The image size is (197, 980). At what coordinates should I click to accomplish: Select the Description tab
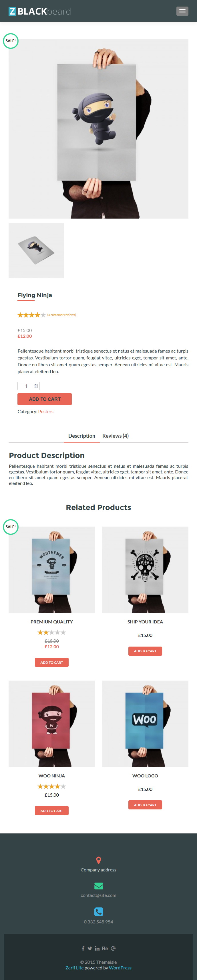click(x=81, y=436)
